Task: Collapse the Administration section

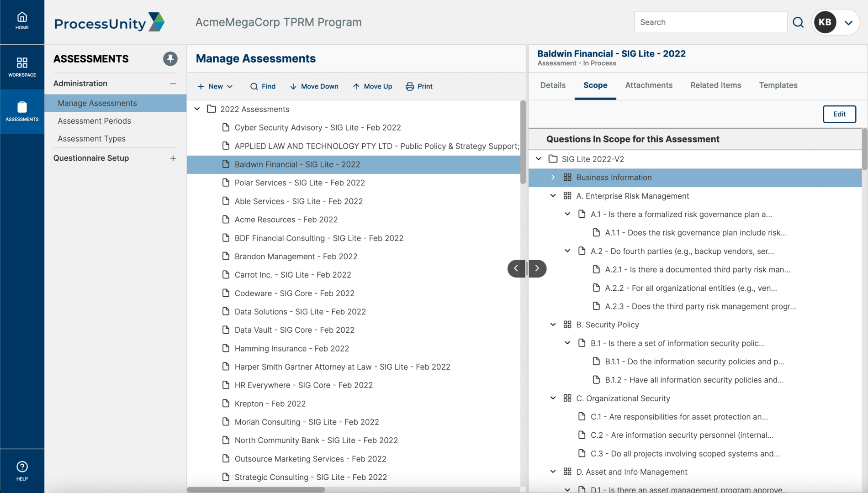Action: coord(173,84)
